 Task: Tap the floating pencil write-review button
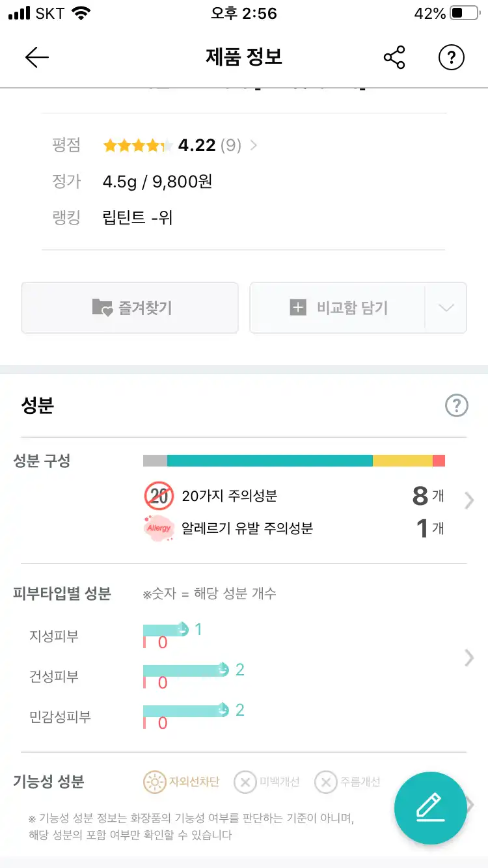coord(430,807)
